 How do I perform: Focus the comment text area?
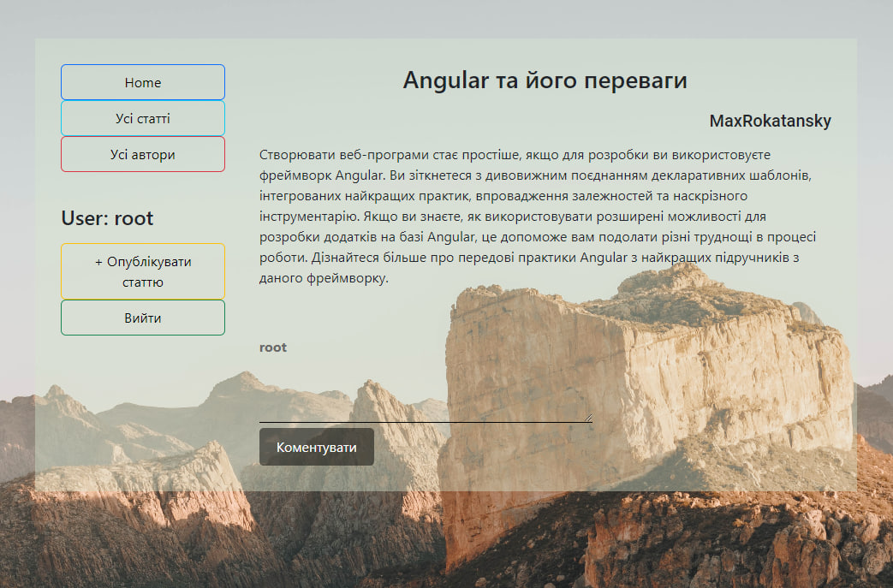426,391
